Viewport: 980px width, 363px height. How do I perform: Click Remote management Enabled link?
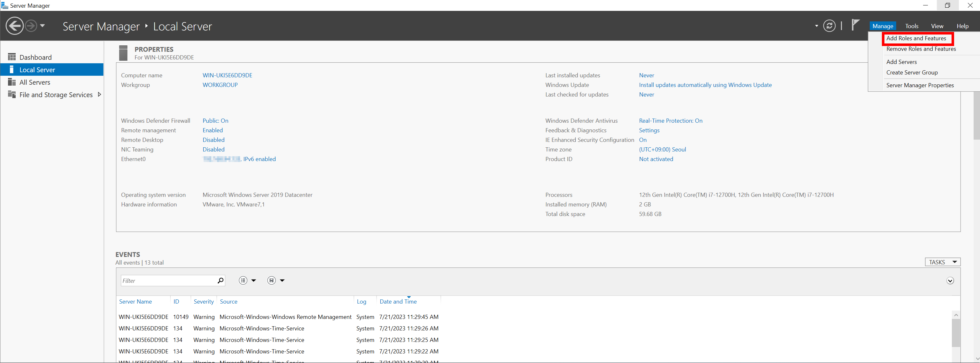[x=213, y=130]
